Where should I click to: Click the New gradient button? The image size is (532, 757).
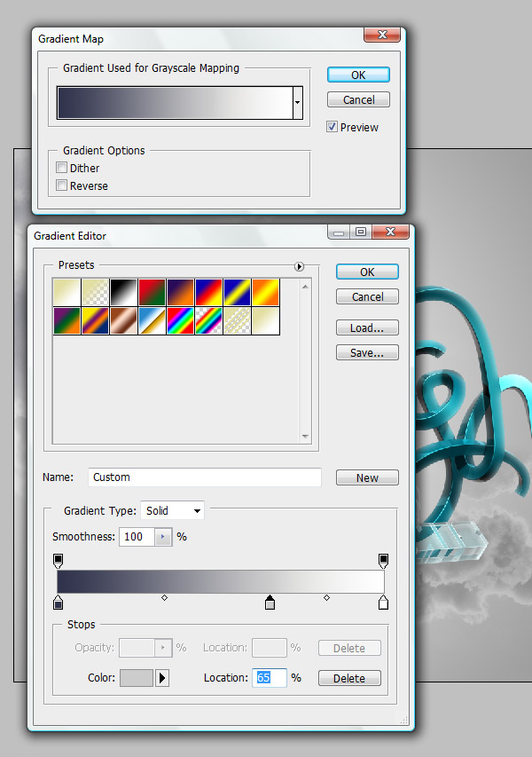368,477
